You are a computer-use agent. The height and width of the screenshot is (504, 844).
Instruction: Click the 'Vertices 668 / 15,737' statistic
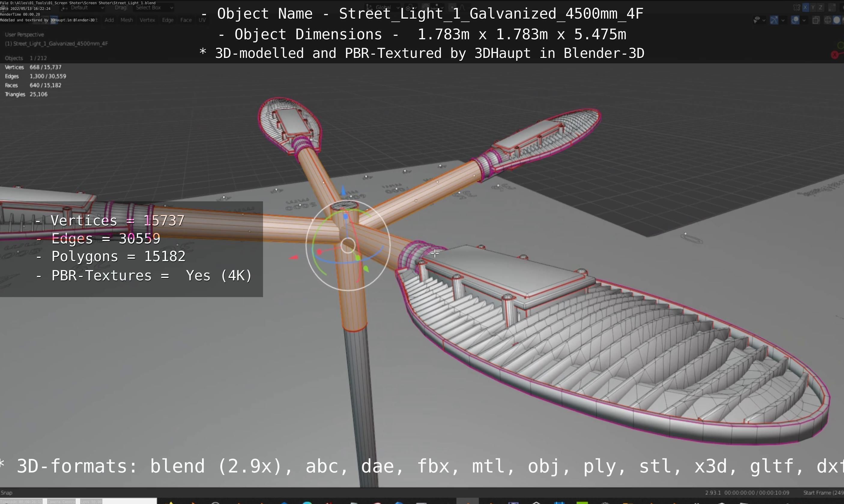point(33,67)
